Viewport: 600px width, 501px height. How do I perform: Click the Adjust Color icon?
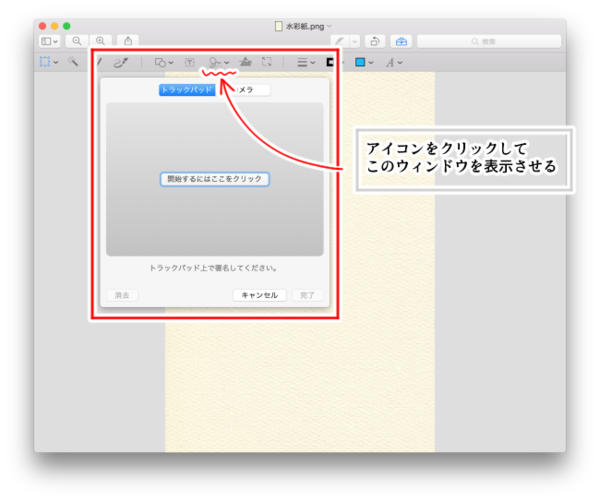245,62
